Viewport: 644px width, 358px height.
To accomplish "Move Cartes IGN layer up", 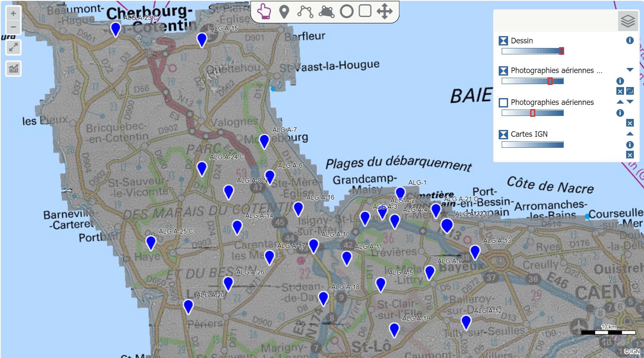I will coord(630,134).
